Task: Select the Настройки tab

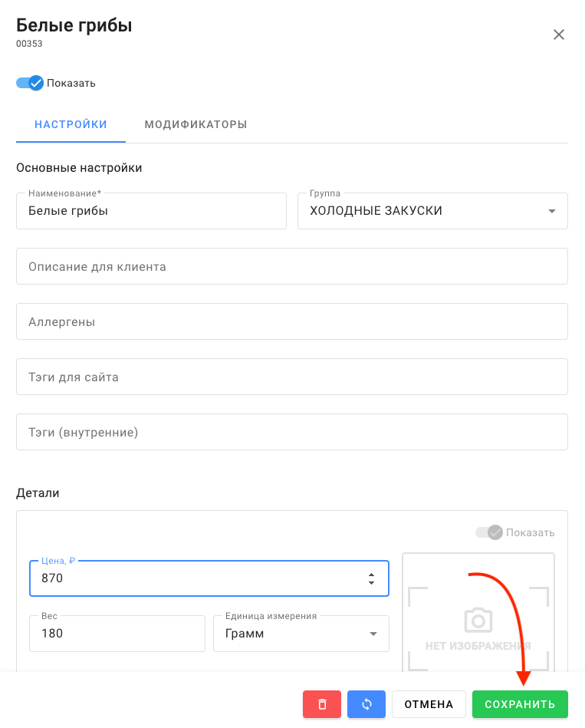Action: pyautogui.click(x=71, y=124)
